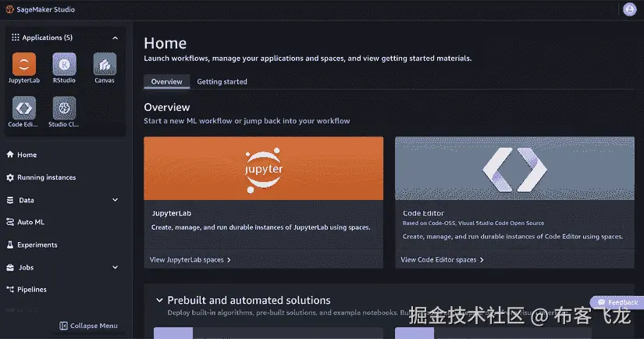The height and width of the screenshot is (339, 644).
Task: Click 'Start a new ML workflow' subtitle
Action: (x=247, y=121)
